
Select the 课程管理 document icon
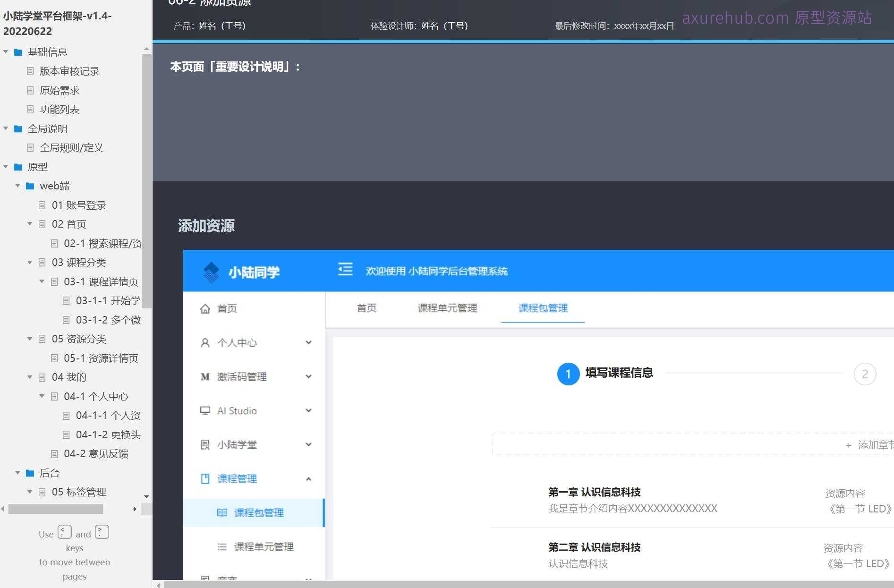pos(204,478)
